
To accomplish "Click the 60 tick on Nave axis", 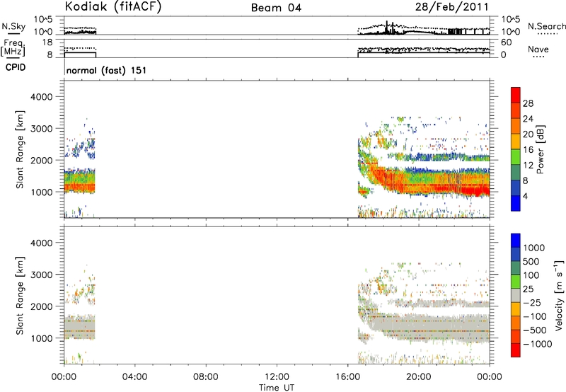I will (506, 42).
